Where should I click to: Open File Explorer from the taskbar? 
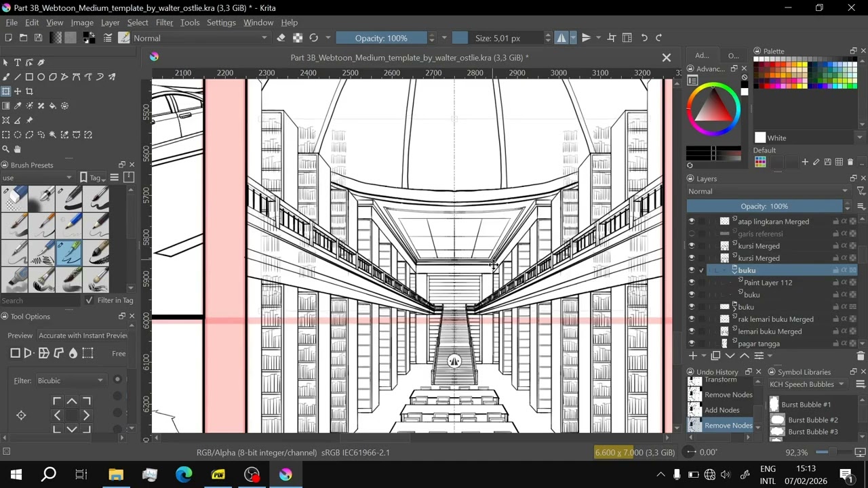coord(116,474)
